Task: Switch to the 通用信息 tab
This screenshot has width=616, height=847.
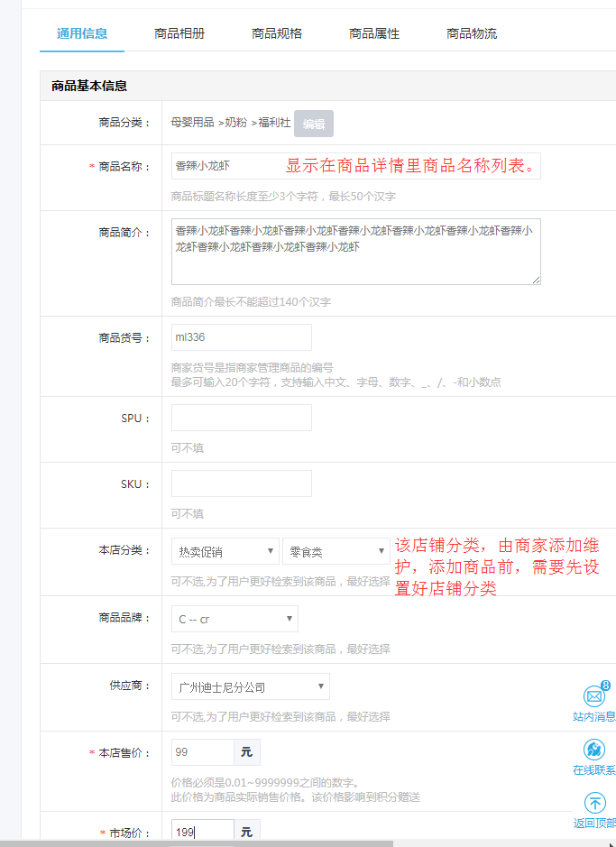Action: 82,33
